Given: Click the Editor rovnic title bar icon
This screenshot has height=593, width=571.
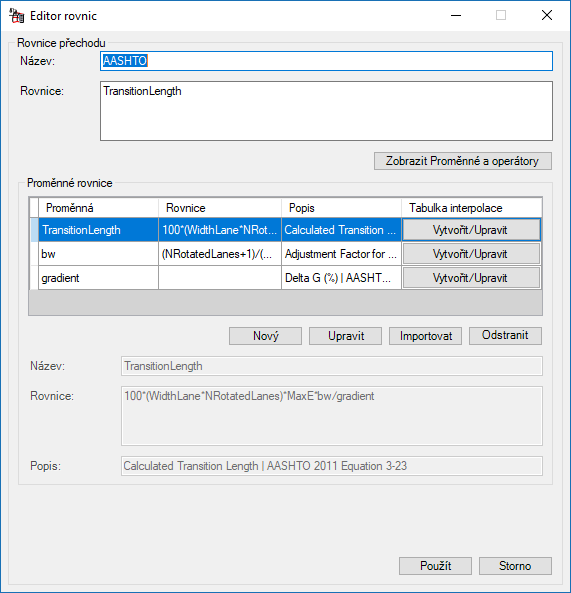Looking at the screenshot, I should (x=16, y=16).
